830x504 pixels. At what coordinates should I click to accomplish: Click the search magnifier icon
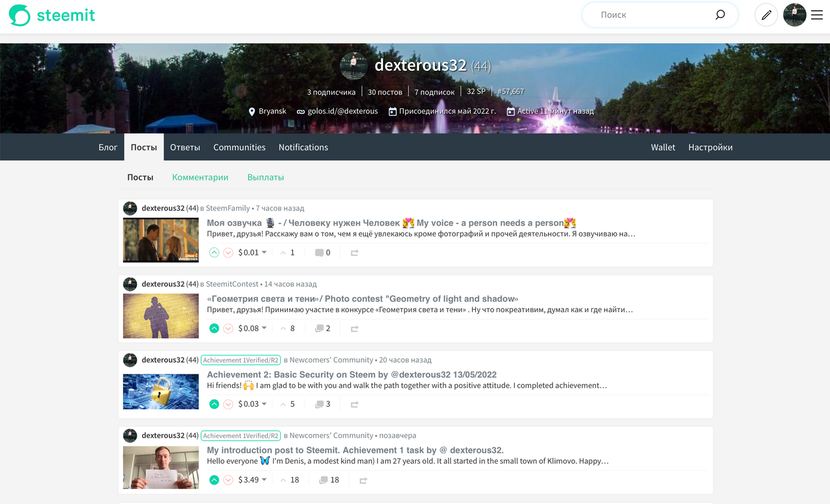tap(720, 14)
